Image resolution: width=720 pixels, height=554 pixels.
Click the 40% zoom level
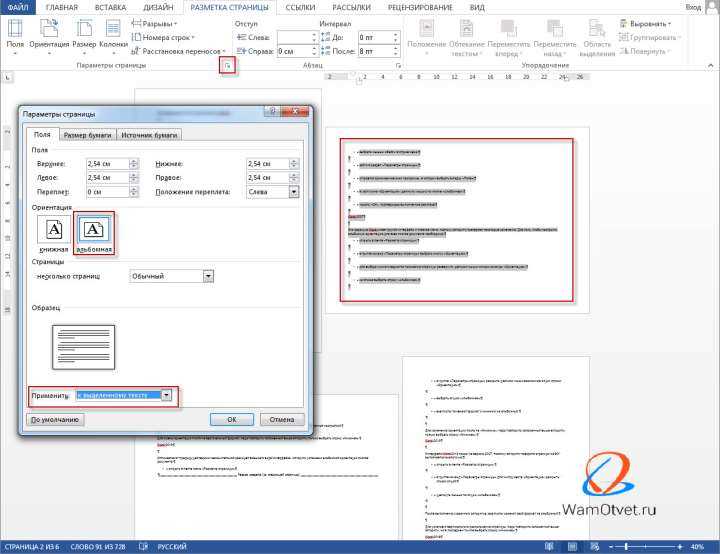pyautogui.click(x=698, y=547)
